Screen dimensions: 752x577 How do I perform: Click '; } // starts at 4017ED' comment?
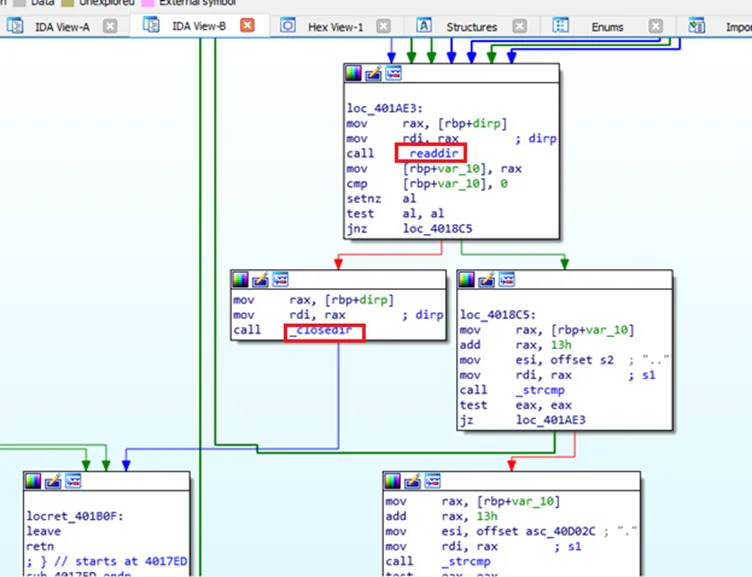pos(107,561)
